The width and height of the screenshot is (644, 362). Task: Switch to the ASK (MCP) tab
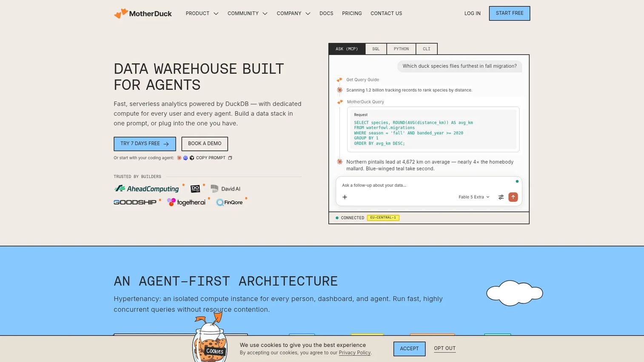click(x=347, y=49)
